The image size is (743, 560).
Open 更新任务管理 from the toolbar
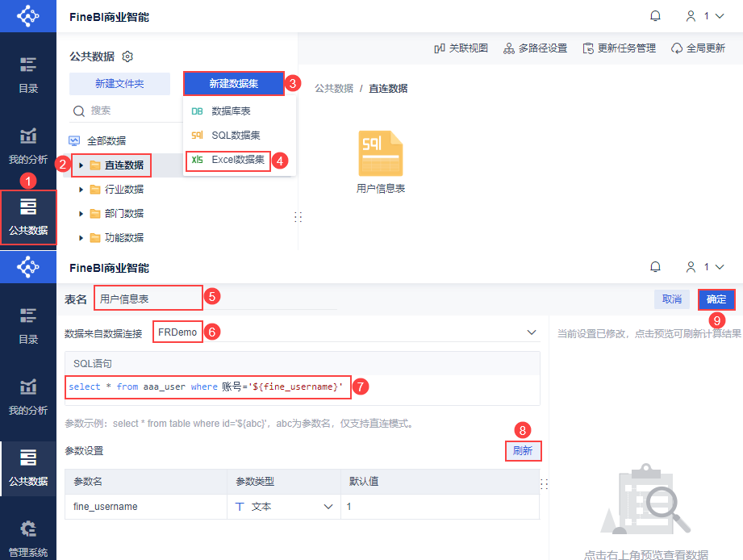[620, 48]
